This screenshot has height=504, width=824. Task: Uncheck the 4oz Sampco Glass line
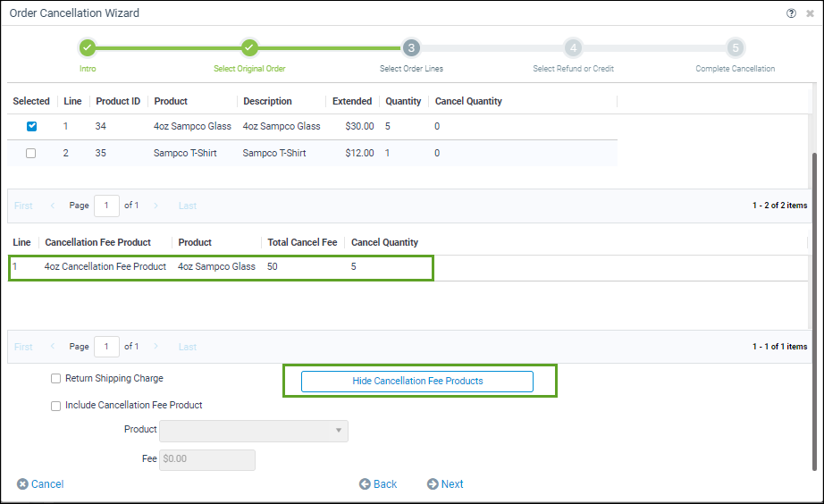[x=31, y=126]
